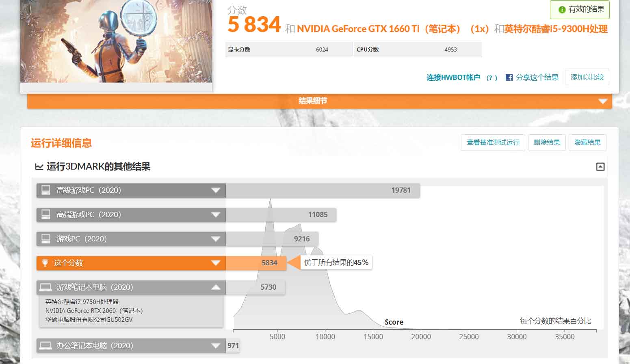
Task: Collapse the 运行3DMARK的其他结果 section
Action: 600,167
